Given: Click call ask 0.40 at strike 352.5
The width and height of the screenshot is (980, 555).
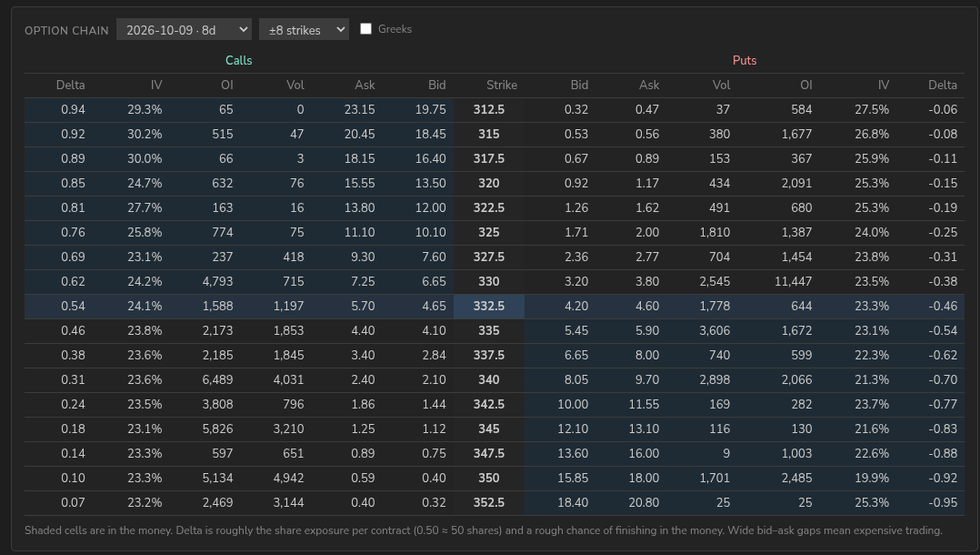Looking at the screenshot, I should point(363,502).
